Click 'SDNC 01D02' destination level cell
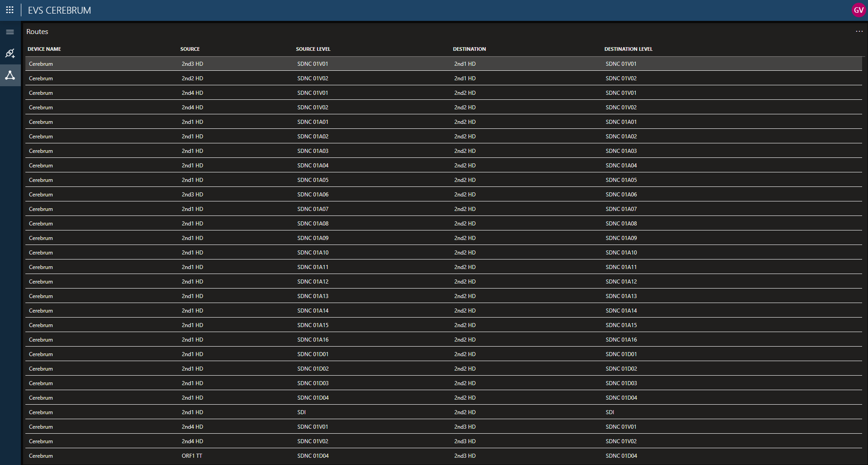Screen dimensions: 868x465 coord(621,369)
